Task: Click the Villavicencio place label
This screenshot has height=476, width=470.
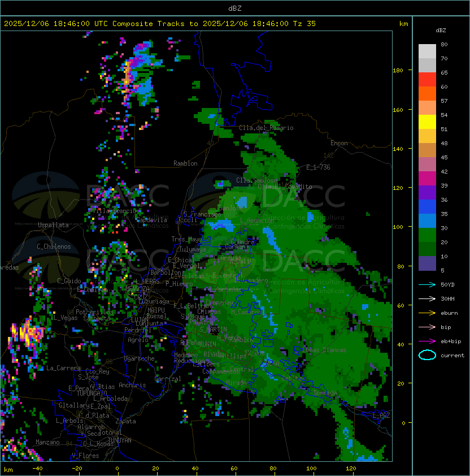Action: pyautogui.click(x=114, y=211)
